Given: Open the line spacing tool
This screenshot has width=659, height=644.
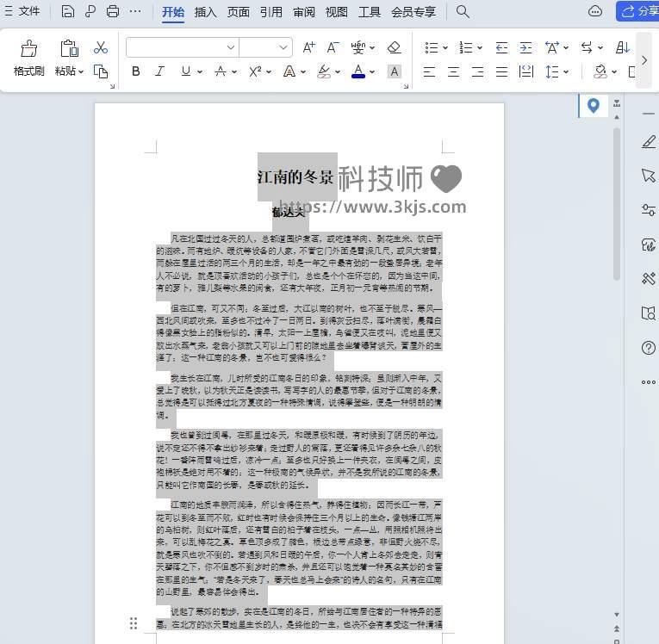Looking at the screenshot, I should [x=552, y=71].
